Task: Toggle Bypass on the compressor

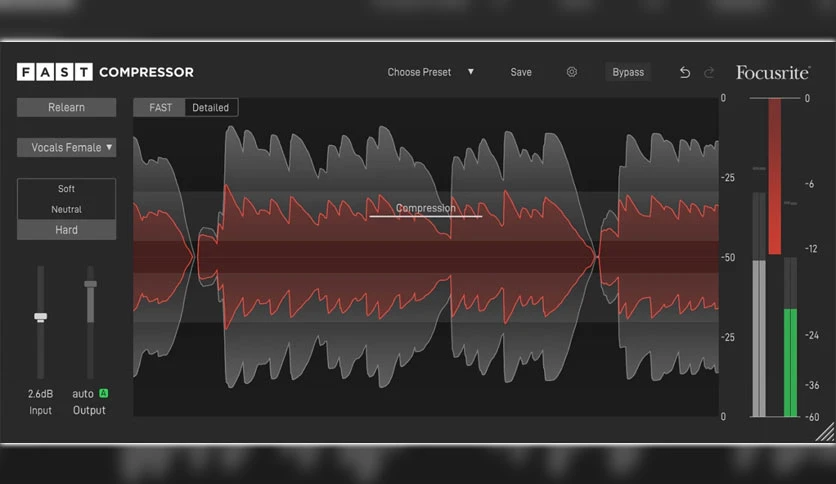Action: [628, 72]
